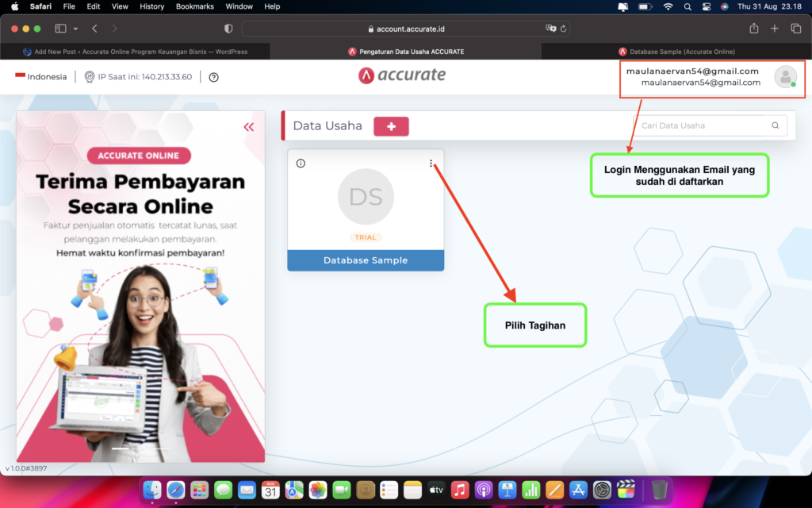The image size is (812, 508).
Task: Click the Safari address bar account.accurate.id
Action: pyautogui.click(x=406, y=29)
